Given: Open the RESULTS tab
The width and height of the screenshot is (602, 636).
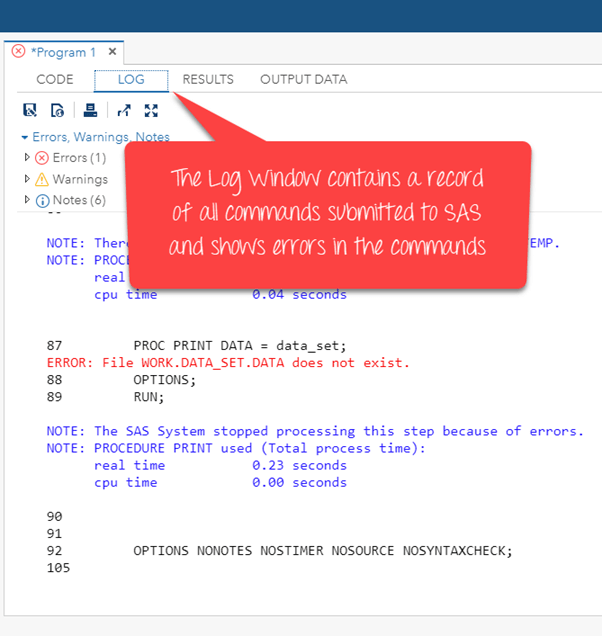Looking at the screenshot, I should pos(208,79).
